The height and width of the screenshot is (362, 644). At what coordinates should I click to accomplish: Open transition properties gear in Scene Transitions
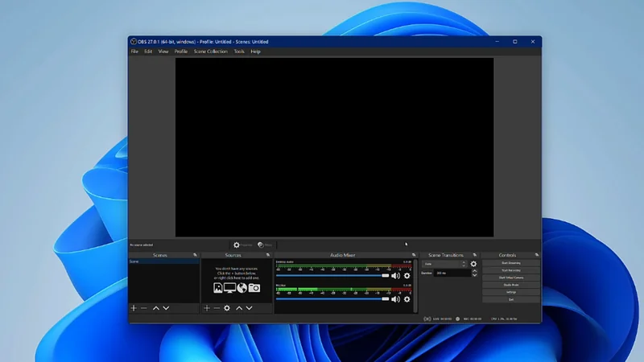(x=473, y=264)
